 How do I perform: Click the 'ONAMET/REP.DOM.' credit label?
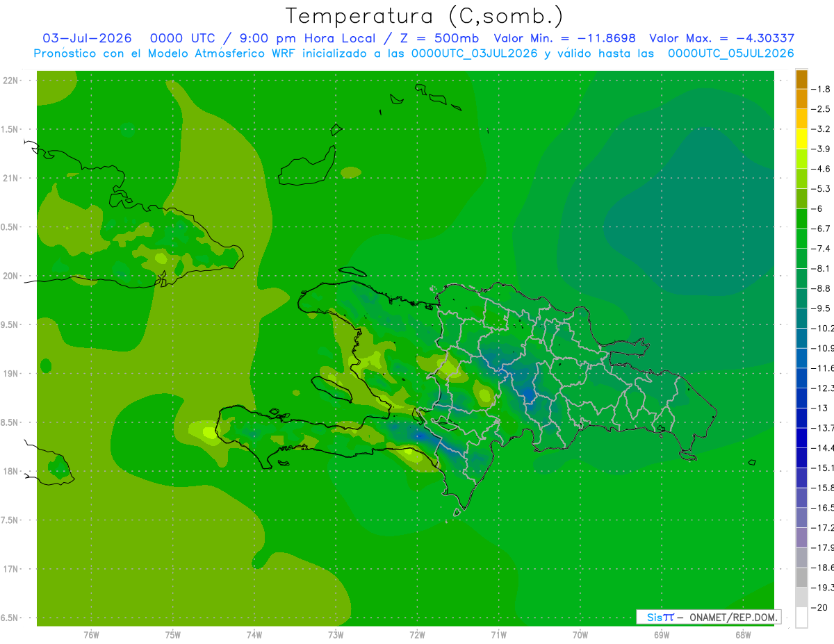pyautogui.click(x=732, y=617)
